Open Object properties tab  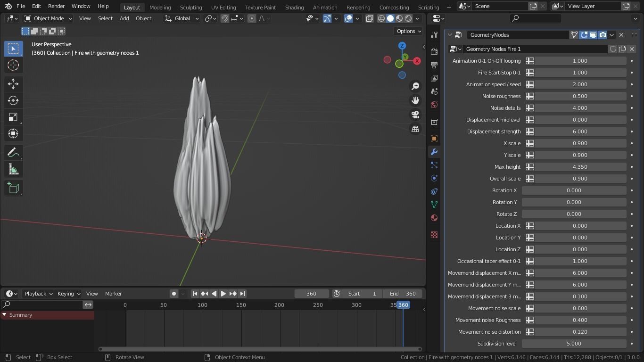[x=434, y=139]
